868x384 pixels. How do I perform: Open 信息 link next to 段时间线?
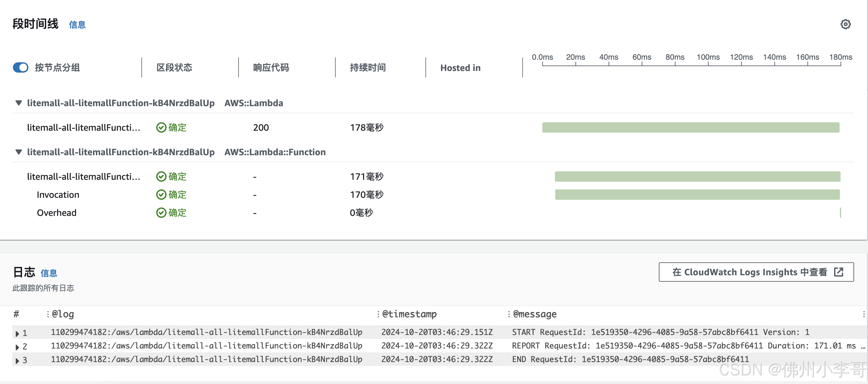pyautogui.click(x=77, y=25)
